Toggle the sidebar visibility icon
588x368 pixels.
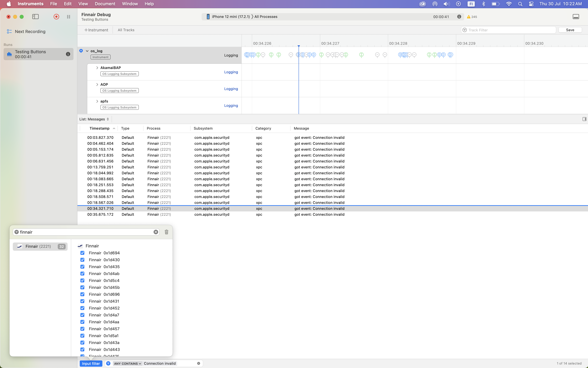click(x=35, y=17)
